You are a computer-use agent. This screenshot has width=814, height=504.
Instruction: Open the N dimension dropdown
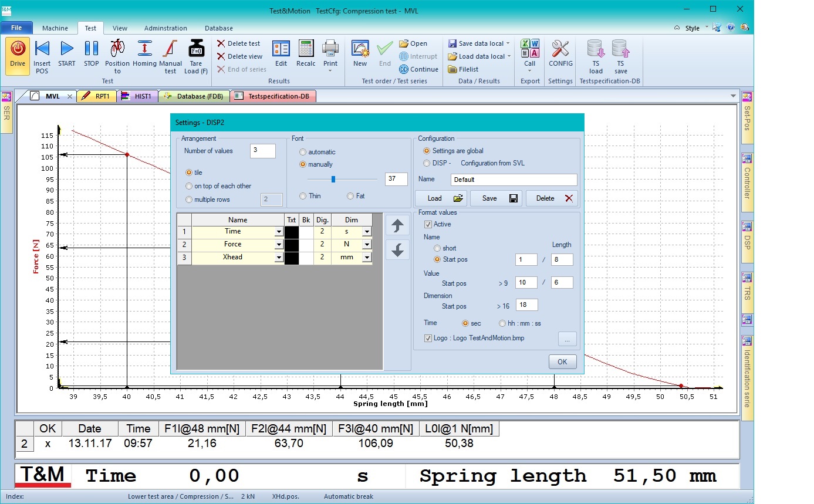point(367,245)
